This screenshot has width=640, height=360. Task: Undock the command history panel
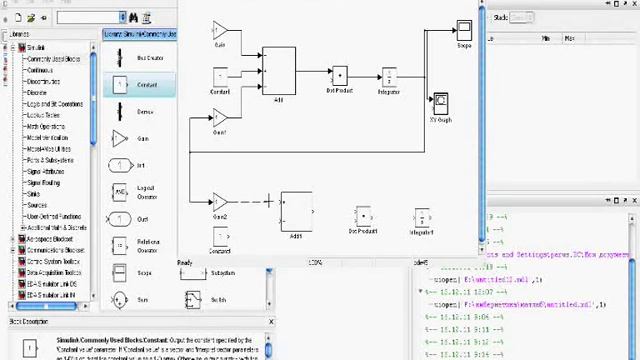625,200
